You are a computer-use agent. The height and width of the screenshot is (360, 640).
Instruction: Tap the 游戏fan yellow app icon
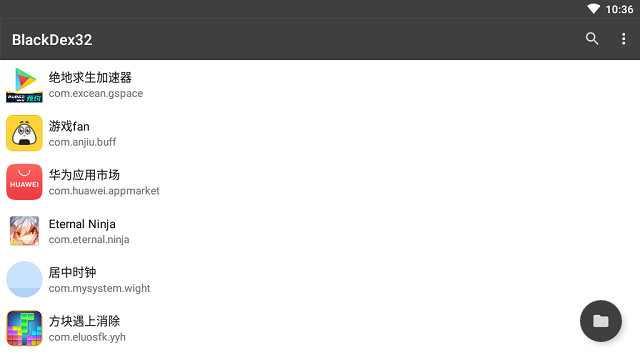point(24,133)
